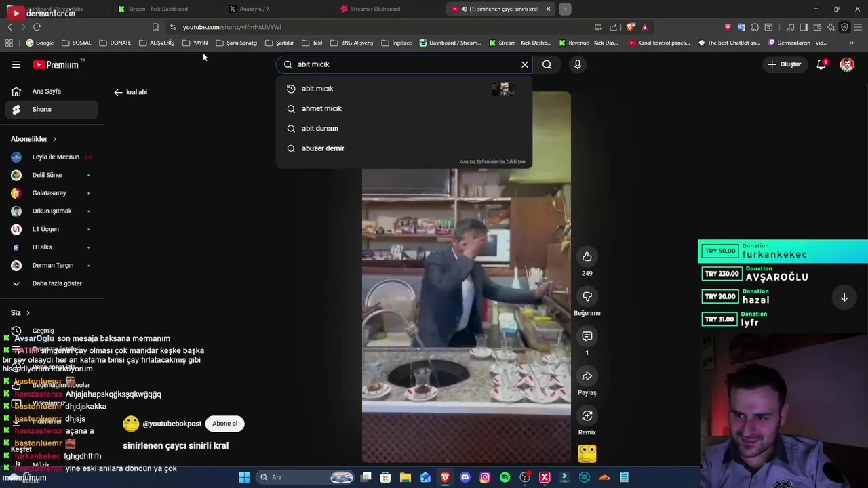Open the yellow channel avatar sound icon
Viewport: 868px width, 488px height.
587,453
